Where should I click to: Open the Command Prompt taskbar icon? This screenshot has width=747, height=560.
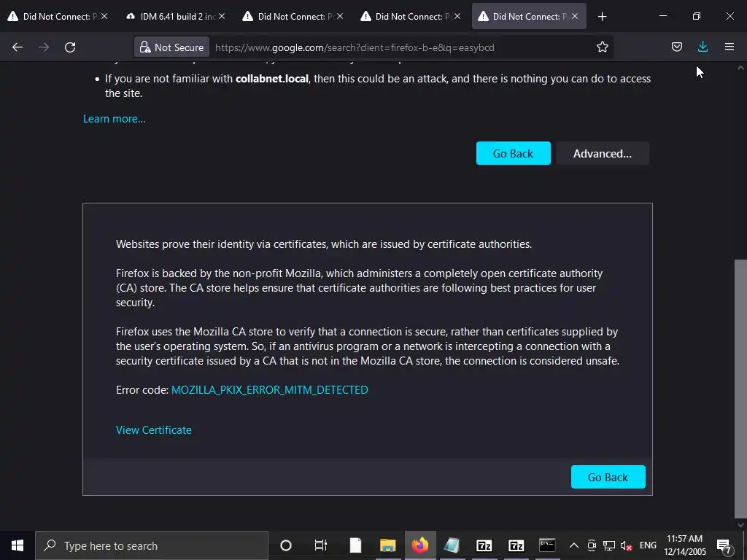[x=547, y=545]
